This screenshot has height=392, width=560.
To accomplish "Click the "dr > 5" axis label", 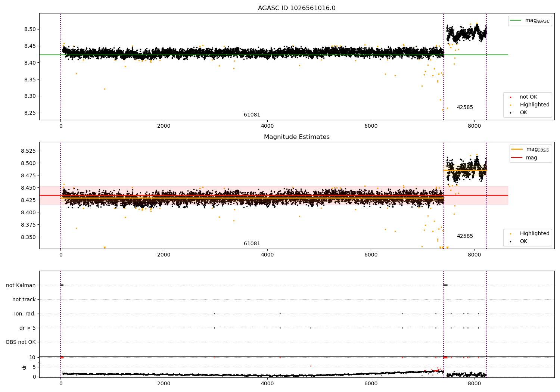I will pos(28,328).
